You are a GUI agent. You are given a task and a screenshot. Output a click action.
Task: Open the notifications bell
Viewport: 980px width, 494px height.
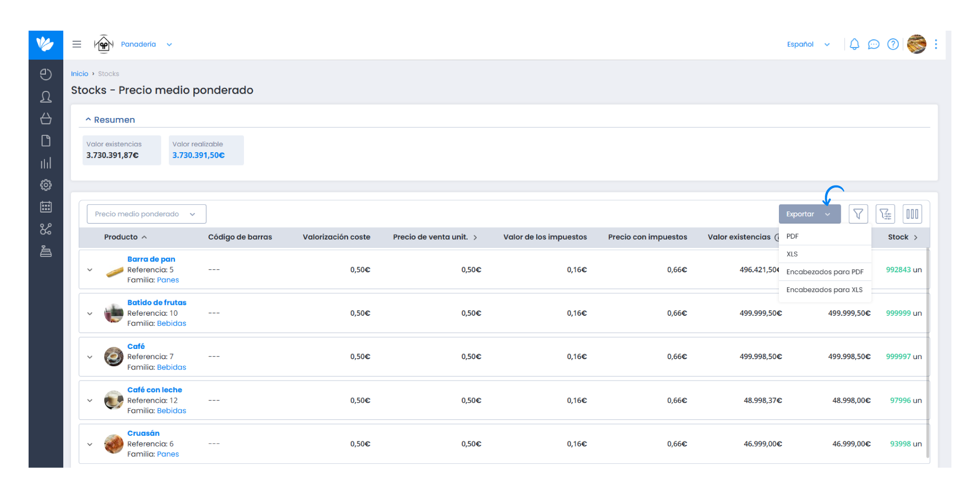coord(854,44)
